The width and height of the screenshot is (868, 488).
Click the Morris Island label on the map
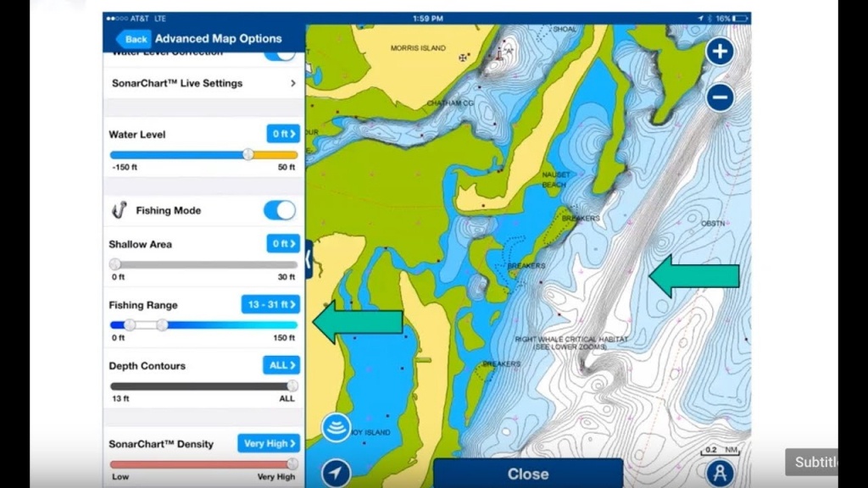tap(418, 48)
